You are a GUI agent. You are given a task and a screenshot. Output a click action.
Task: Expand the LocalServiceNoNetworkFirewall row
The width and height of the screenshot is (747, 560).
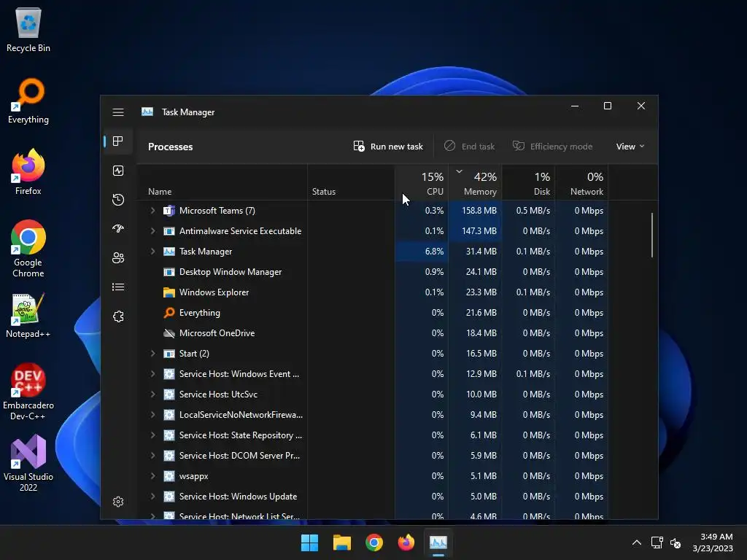pos(152,415)
